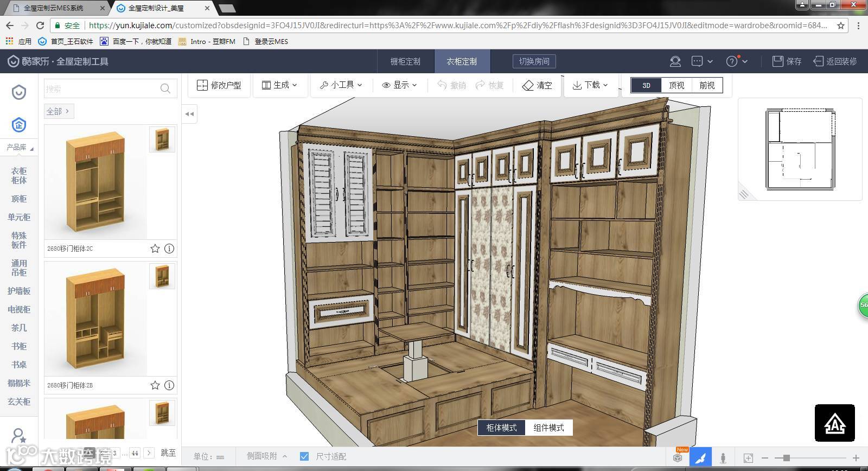Switch to 顶视 top view
Image resolution: width=868 pixels, height=471 pixels.
(676, 85)
